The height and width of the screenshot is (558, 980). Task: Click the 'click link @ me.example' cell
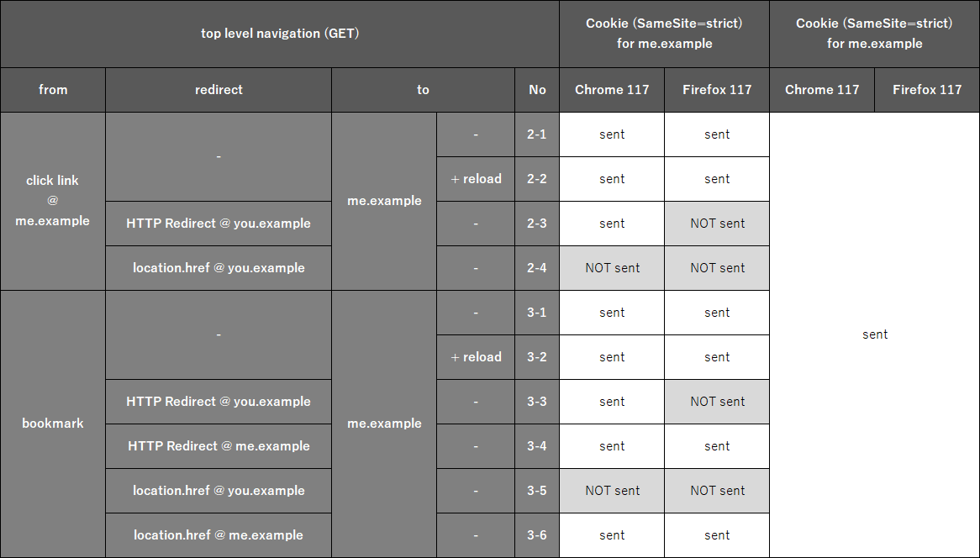[x=53, y=201]
